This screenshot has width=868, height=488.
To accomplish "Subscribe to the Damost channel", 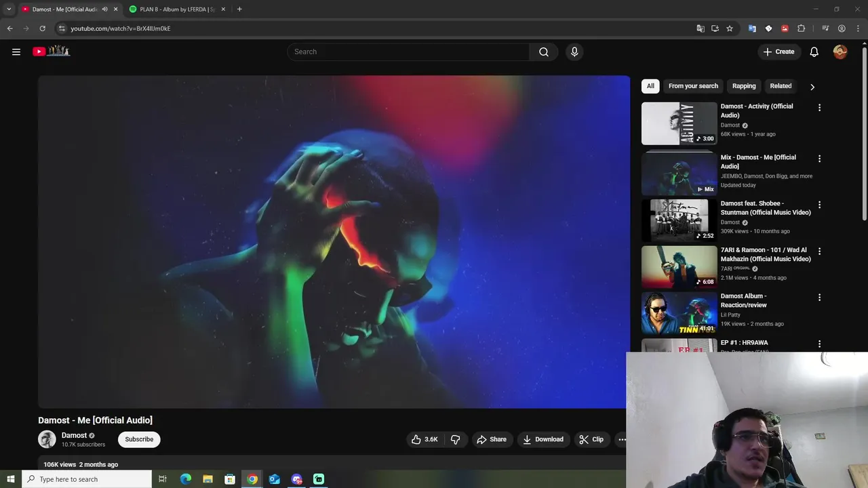I will (x=139, y=439).
